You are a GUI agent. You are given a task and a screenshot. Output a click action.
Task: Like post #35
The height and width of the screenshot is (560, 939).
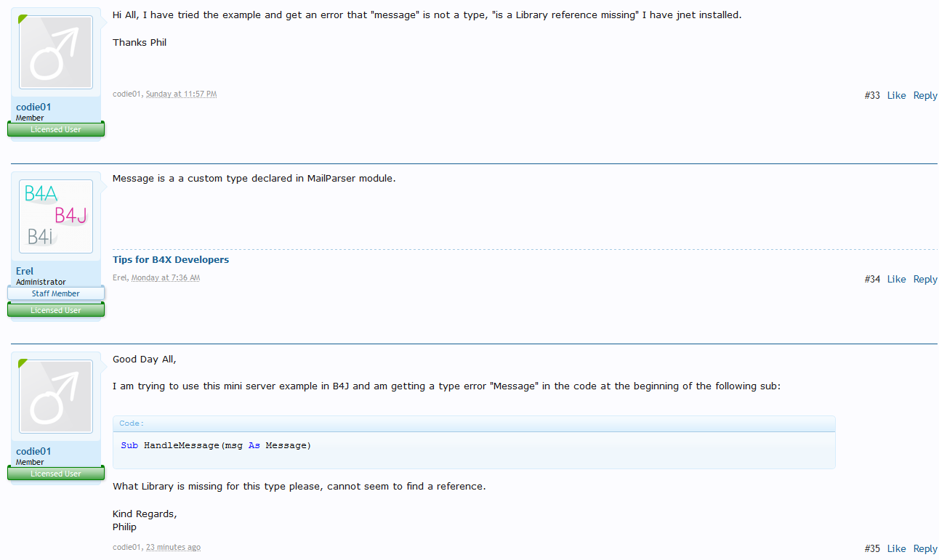pyautogui.click(x=896, y=548)
